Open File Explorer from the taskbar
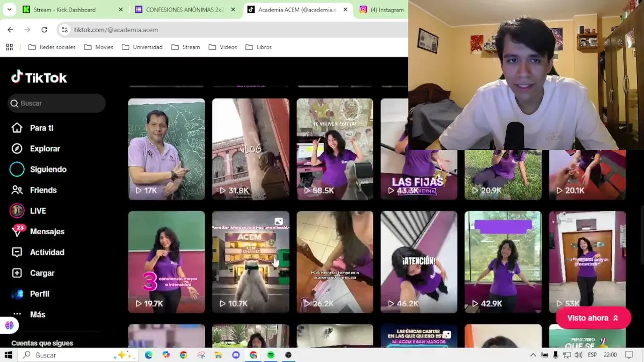 (x=218, y=355)
